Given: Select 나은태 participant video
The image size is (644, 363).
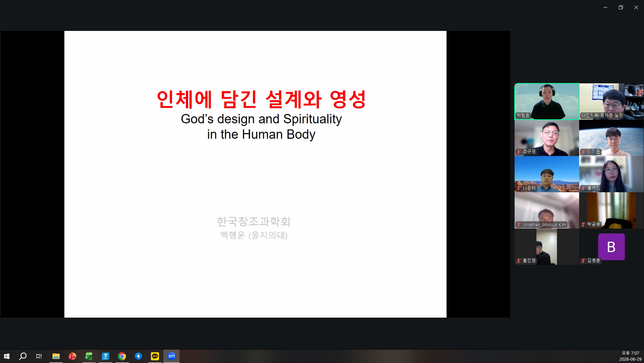Looking at the screenshot, I should pos(547,174).
